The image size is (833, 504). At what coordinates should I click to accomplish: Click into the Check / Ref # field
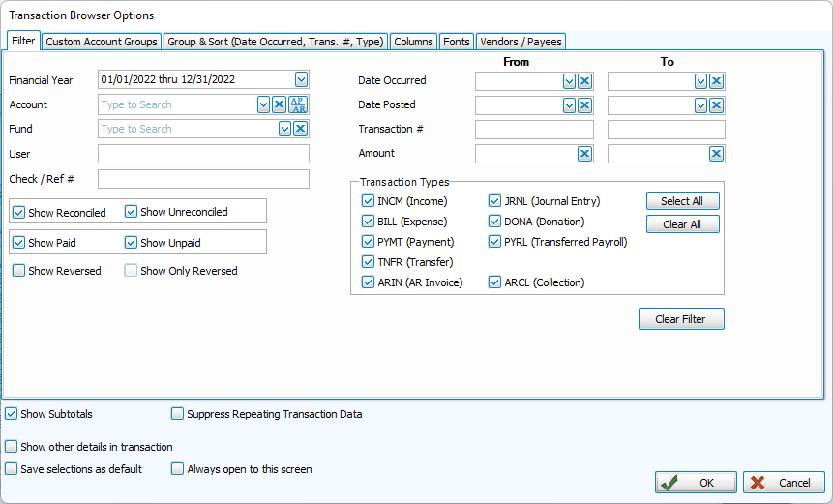pos(203,179)
